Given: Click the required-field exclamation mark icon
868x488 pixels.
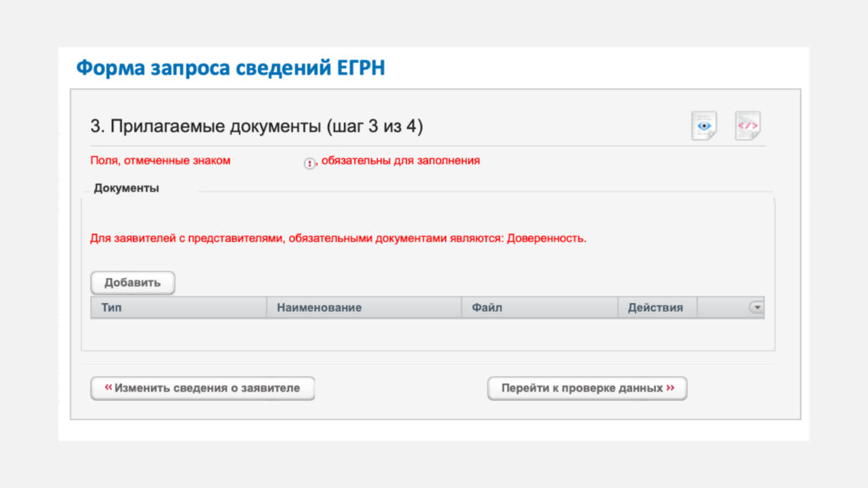Looking at the screenshot, I should [309, 164].
